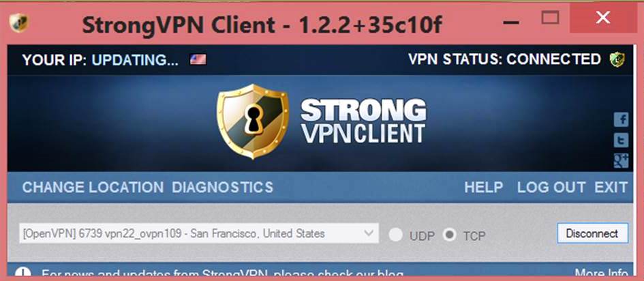The height and width of the screenshot is (281, 644).
Task: Click the info icon beside the news message
Action: coord(22,273)
